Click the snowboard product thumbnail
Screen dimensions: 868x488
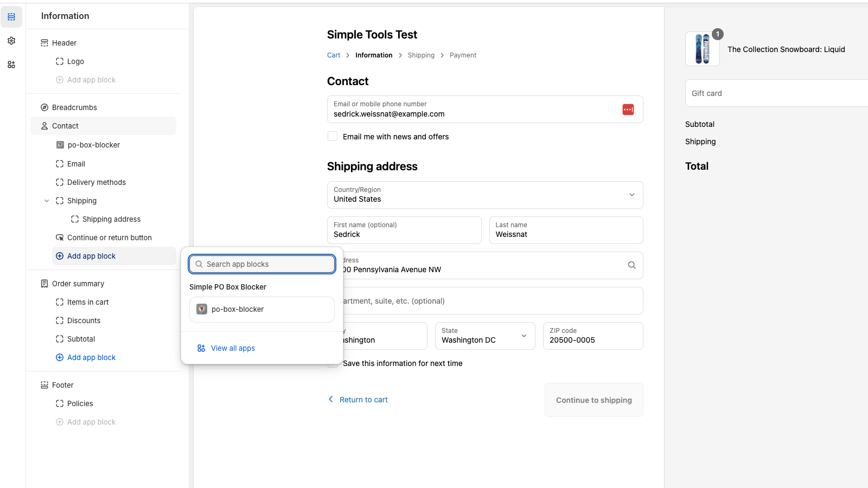tap(702, 49)
